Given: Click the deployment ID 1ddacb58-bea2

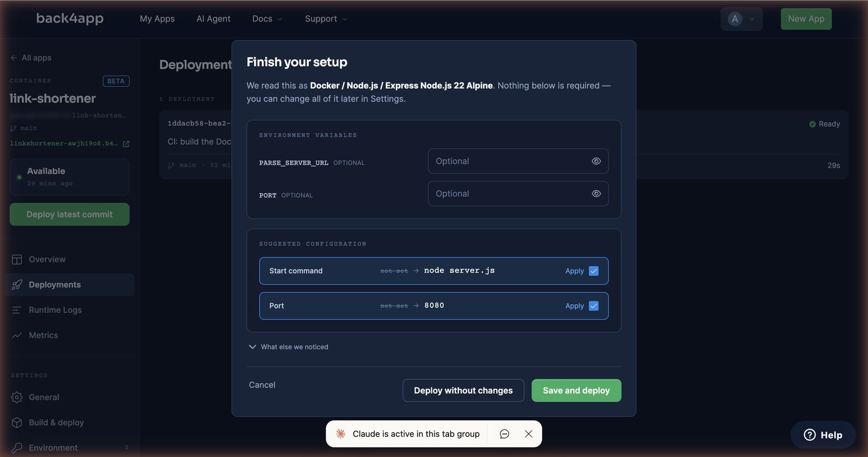Looking at the screenshot, I should [199, 124].
